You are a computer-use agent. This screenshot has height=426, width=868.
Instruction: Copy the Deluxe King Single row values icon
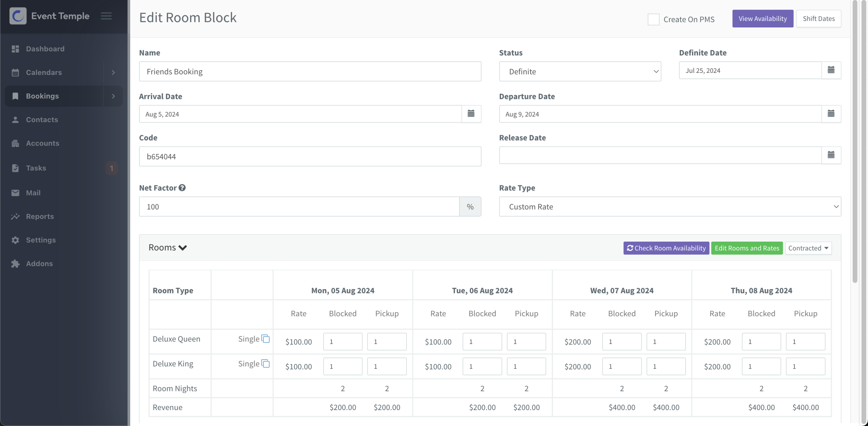coord(265,363)
